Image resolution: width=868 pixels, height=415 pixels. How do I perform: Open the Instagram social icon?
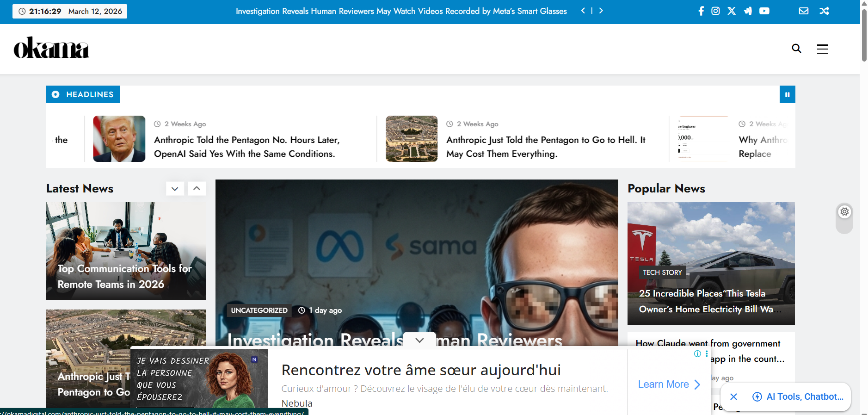715,11
